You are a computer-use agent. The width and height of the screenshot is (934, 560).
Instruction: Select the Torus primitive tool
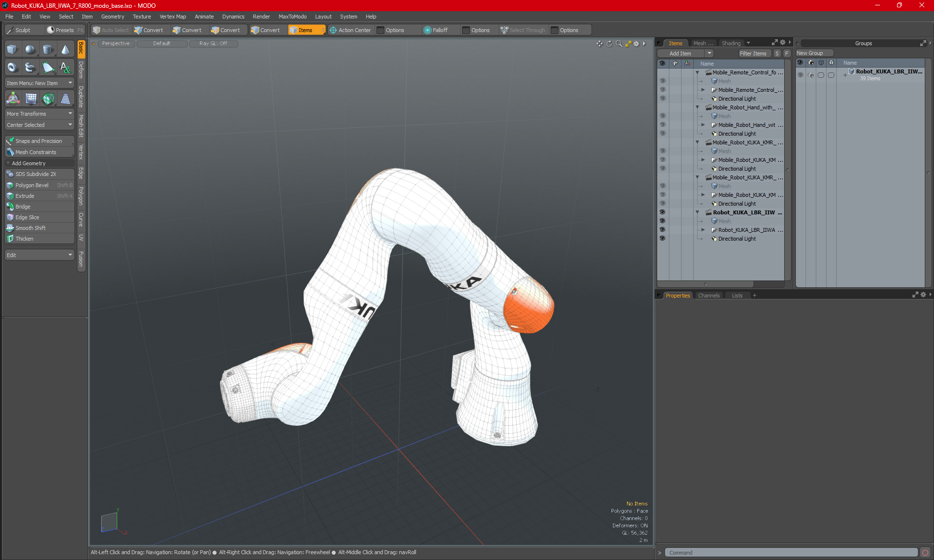click(x=12, y=67)
